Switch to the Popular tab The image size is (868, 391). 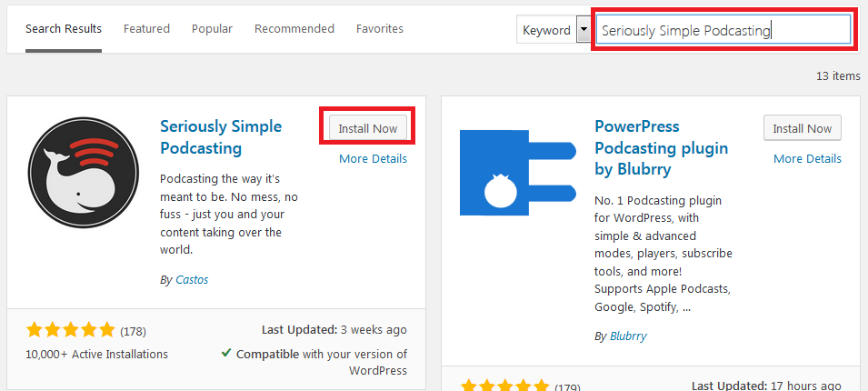click(x=212, y=29)
